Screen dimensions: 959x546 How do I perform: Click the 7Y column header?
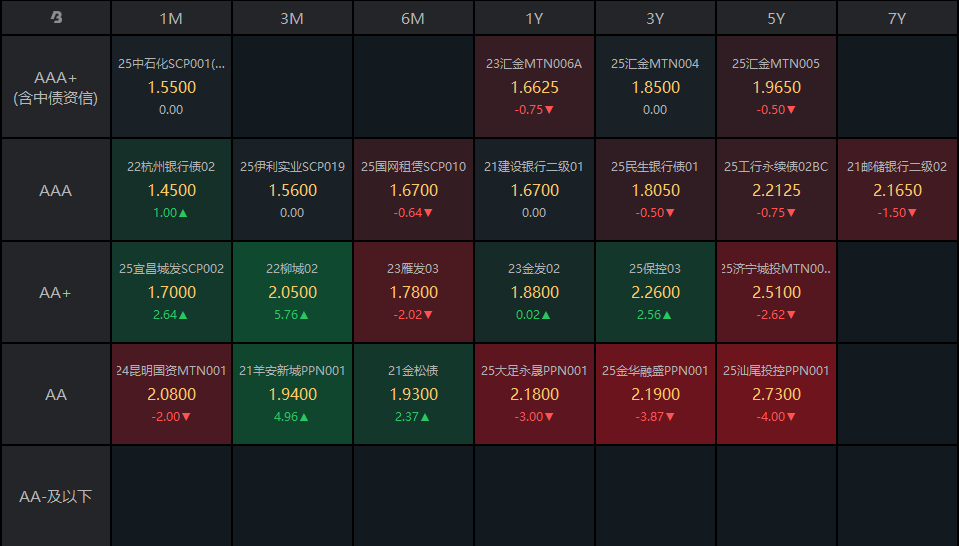pyautogui.click(x=897, y=18)
